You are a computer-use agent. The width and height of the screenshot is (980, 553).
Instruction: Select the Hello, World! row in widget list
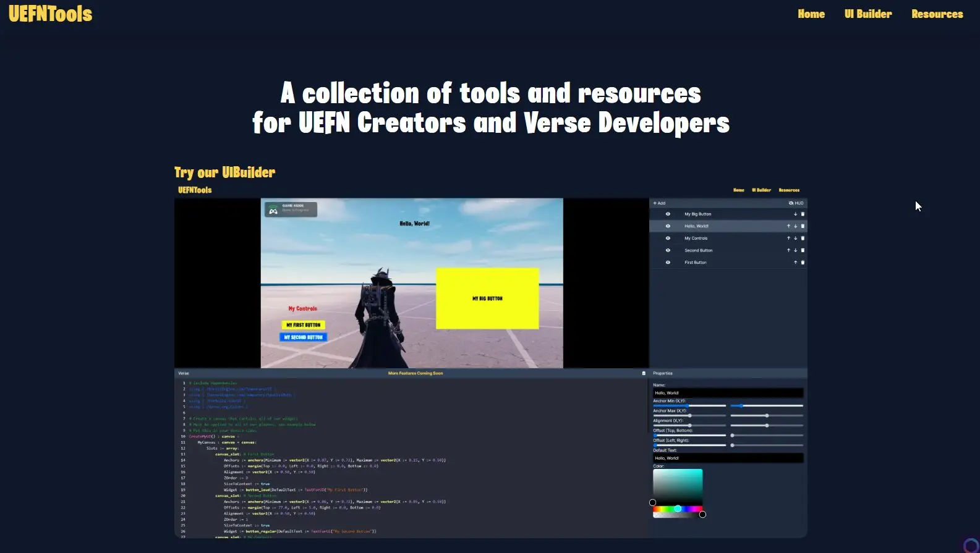pyautogui.click(x=728, y=226)
